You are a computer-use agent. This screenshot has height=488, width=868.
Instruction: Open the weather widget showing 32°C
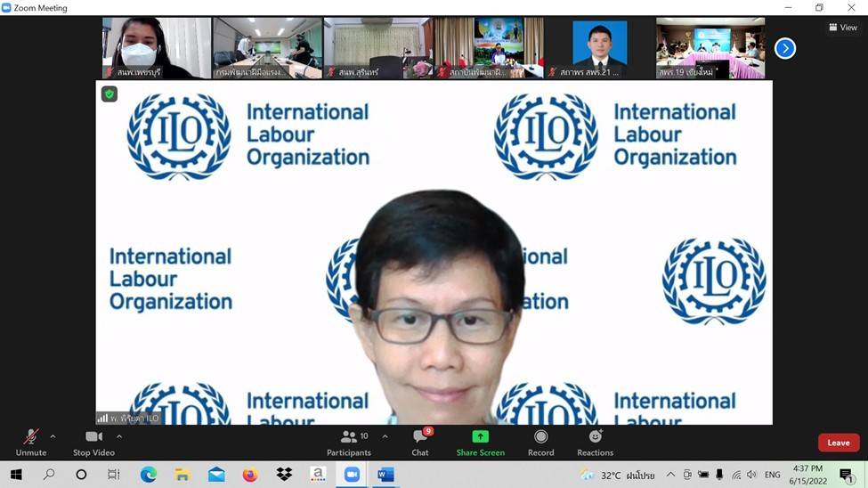point(617,476)
